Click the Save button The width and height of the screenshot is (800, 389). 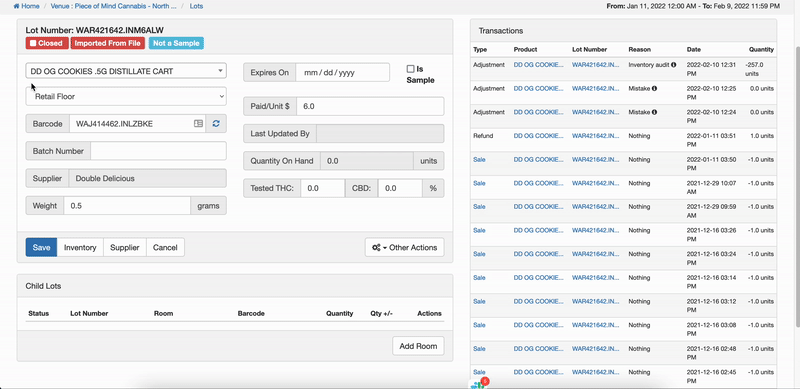(x=41, y=247)
